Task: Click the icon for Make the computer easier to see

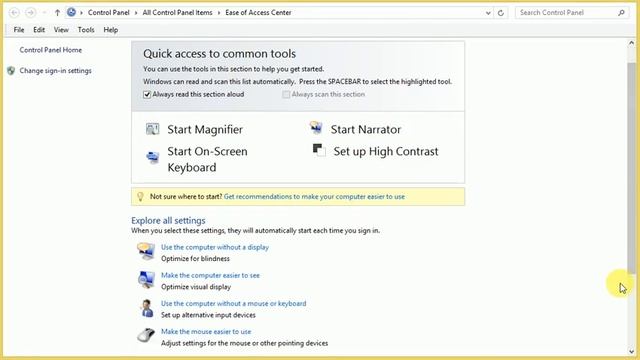Action: click(x=146, y=280)
